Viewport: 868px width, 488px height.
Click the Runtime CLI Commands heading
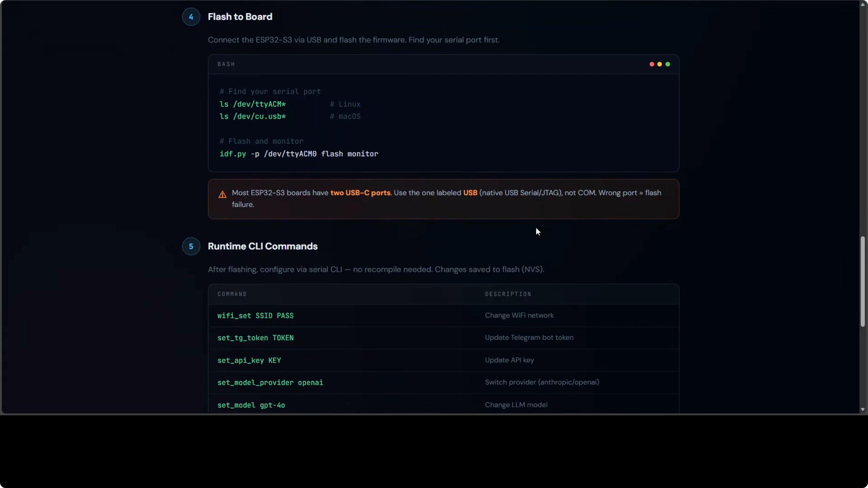click(263, 246)
